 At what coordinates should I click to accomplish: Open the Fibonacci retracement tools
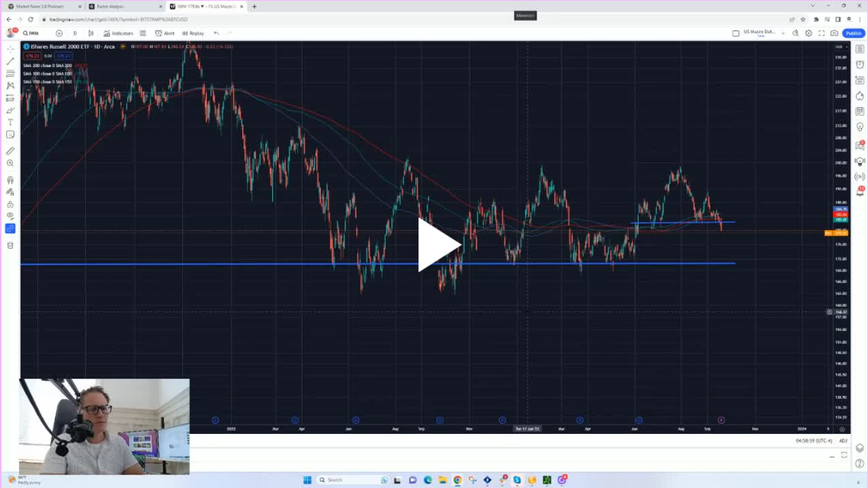pos(10,73)
